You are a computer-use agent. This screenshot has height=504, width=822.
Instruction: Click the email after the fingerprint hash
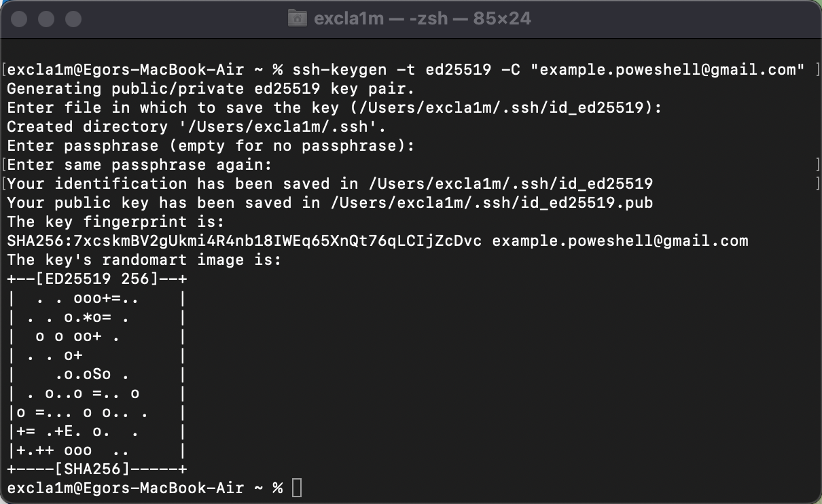(x=620, y=240)
